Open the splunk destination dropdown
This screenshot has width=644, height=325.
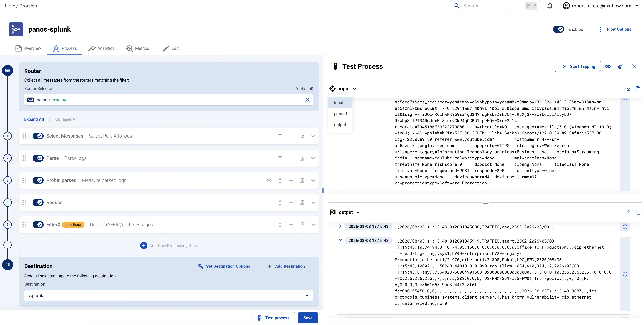168,295
